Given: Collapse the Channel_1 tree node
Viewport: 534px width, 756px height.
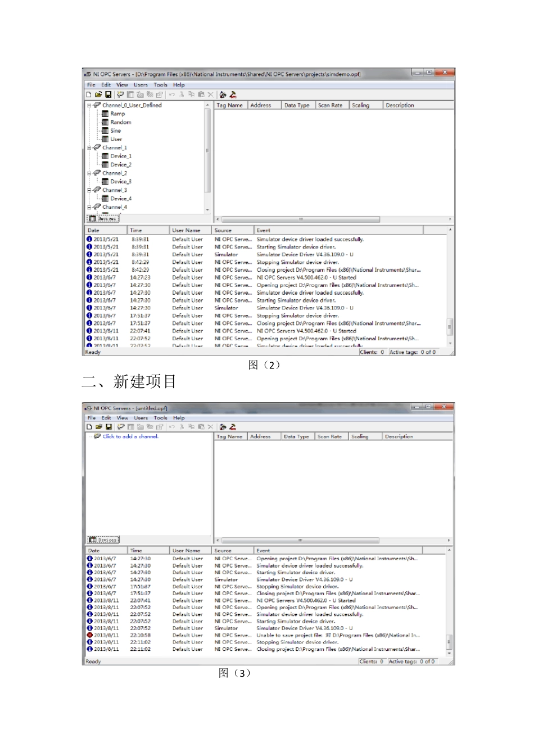Looking at the screenshot, I should (89, 147).
